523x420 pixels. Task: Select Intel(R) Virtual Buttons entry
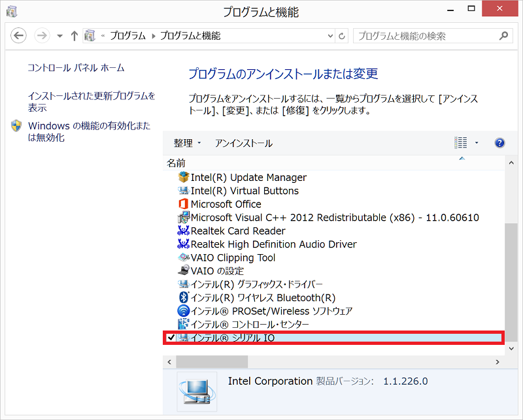245,191
